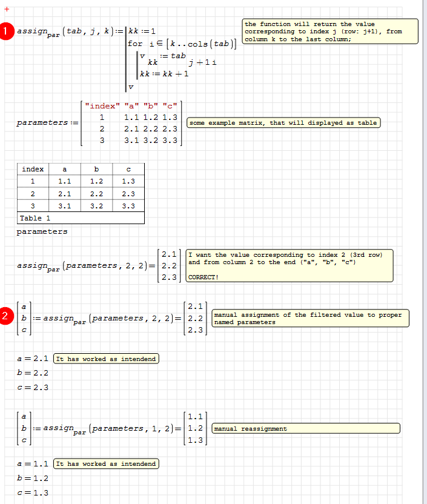Click the vertical scrollbar on the right edge
Viewport: 427px width, 504px height.
[424, 242]
